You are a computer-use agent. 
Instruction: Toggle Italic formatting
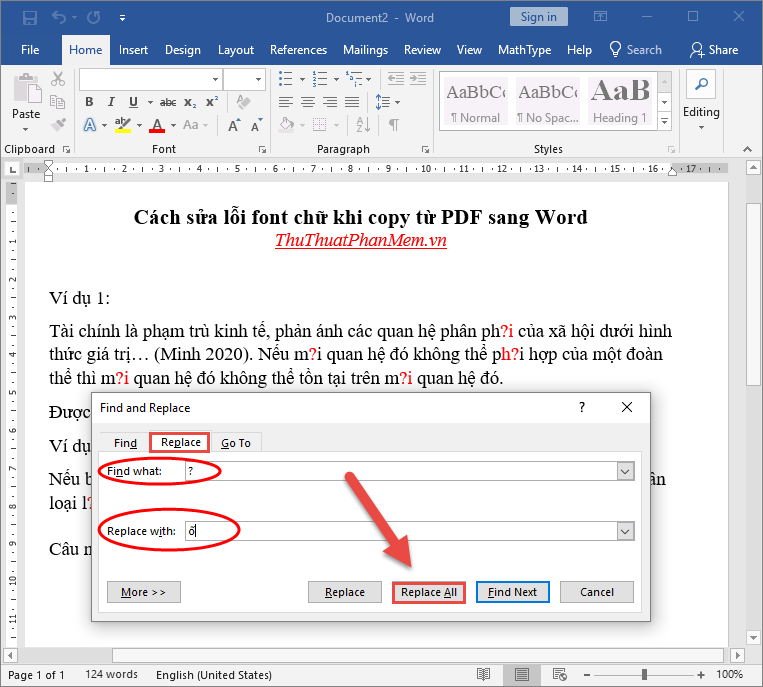[111, 102]
